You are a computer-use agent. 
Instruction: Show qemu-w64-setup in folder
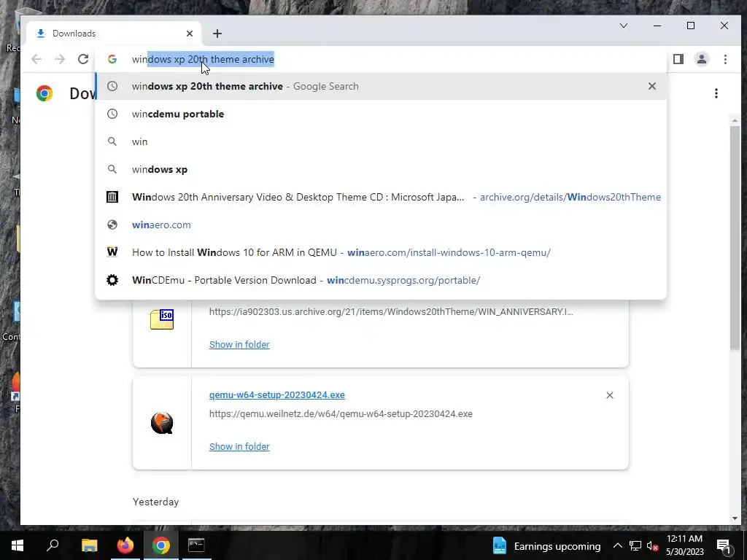[239, 446]
